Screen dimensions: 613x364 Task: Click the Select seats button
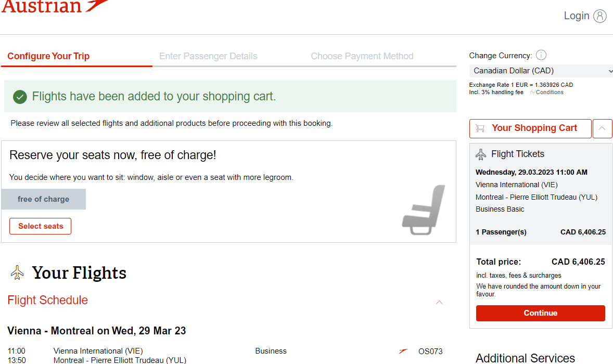click(x=40, y=226)
